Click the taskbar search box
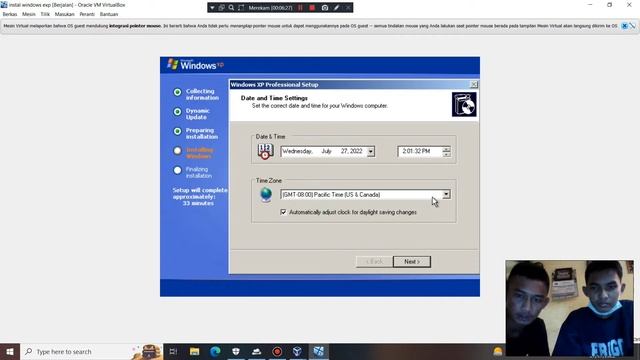The height and width of the screenshot is (360, 640). 91,351
